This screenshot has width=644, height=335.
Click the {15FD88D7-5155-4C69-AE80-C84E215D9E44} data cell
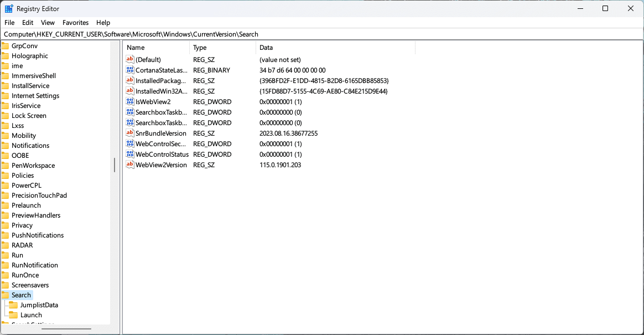pos(324,91)
